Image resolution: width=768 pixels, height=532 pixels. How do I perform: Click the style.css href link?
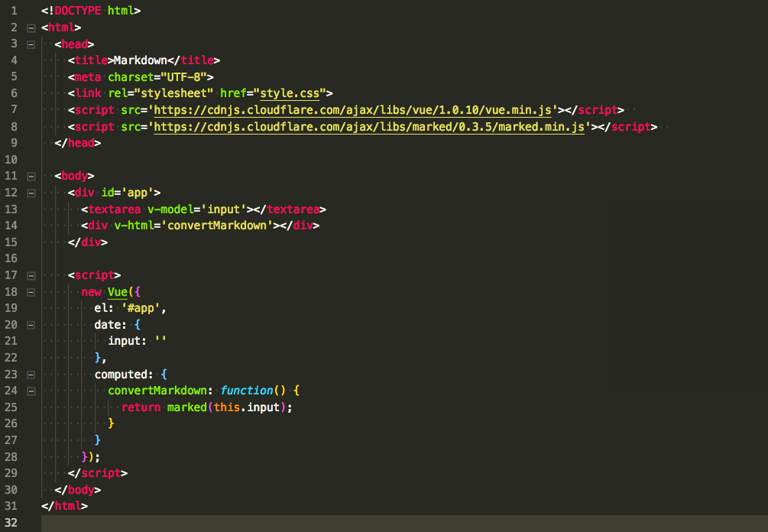[x=290, y=93]
